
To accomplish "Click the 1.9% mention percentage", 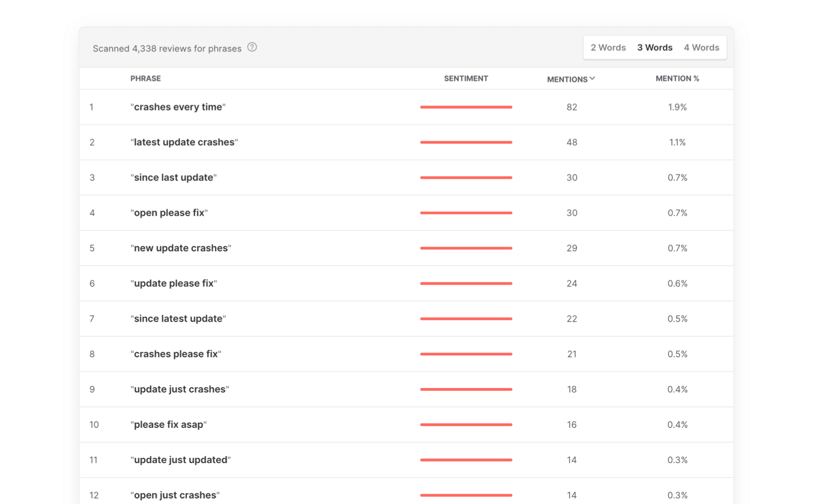I will point(677,107).
